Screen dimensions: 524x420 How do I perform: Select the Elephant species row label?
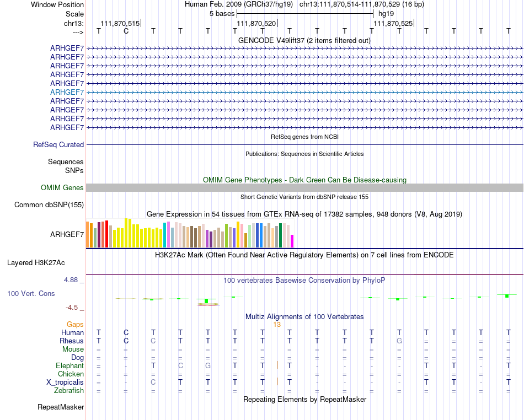point(70,365)
